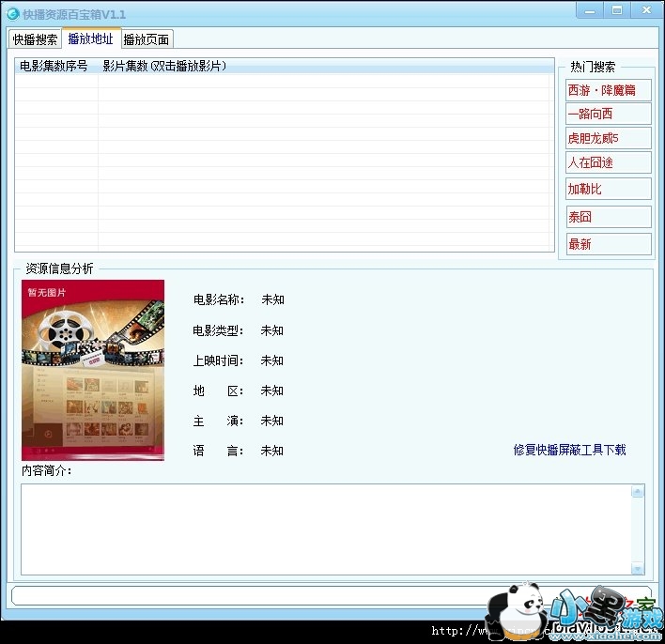Screen dimensions: 665x644
Task: Click the 热门搜索 group label
Action: 593,67
